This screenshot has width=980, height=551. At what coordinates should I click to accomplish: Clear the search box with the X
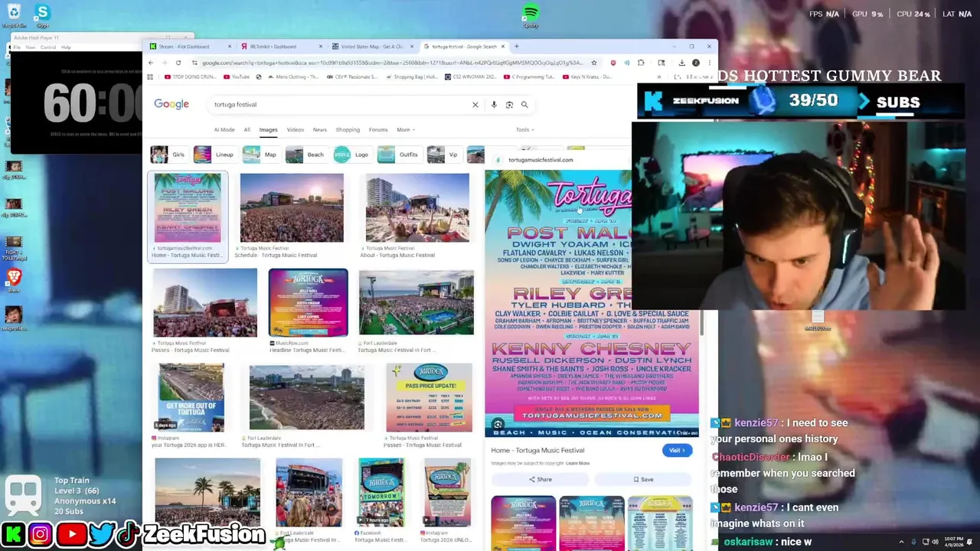click(x=475, y=105)
